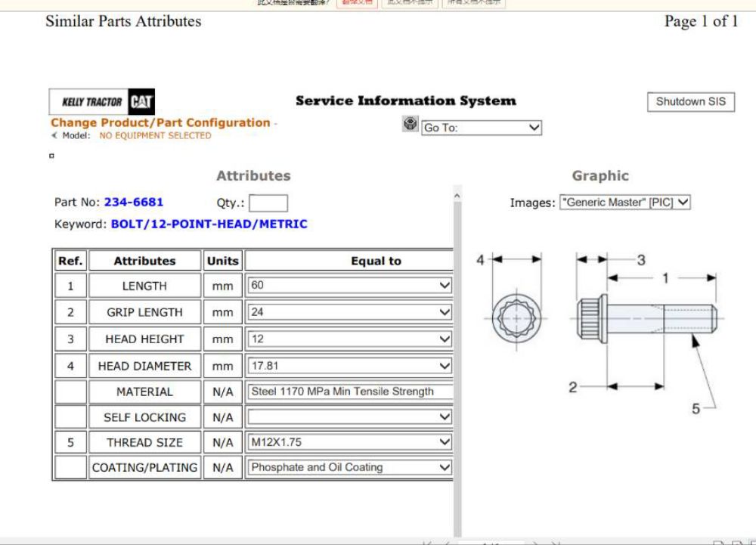Click the Units column header
The width and height of the screenshot is (756, 545).
223,261
